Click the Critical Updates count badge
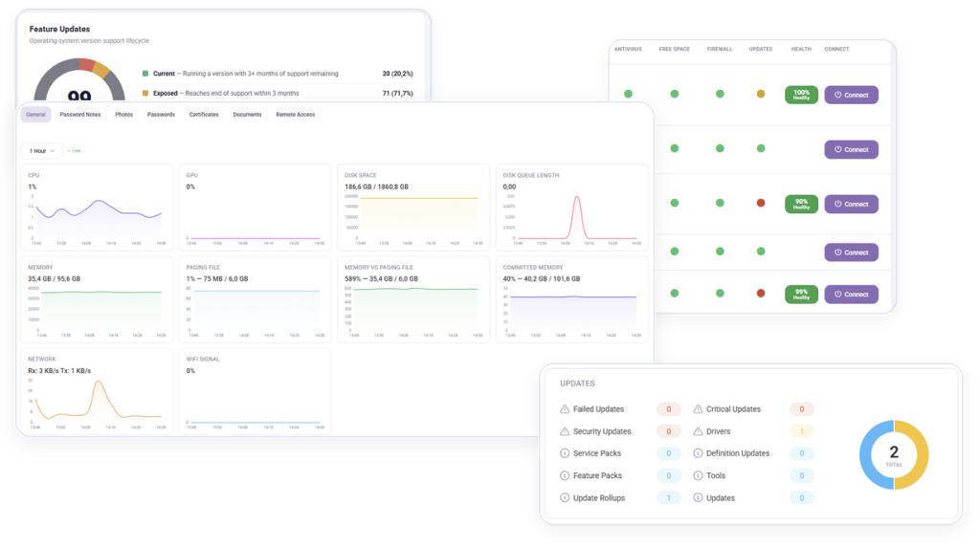Image resolution: width=980 pixels, height=549 pixels. click(x=802, y=409)
